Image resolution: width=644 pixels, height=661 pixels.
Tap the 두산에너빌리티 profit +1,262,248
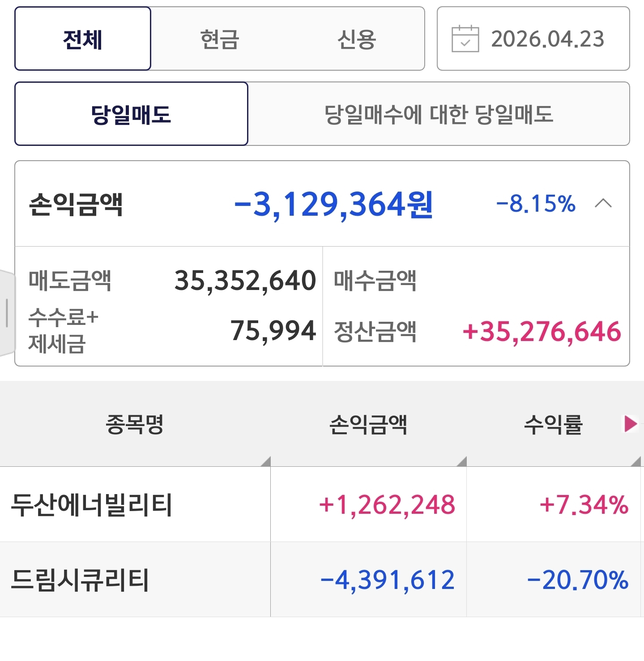(x=387, y=505)
